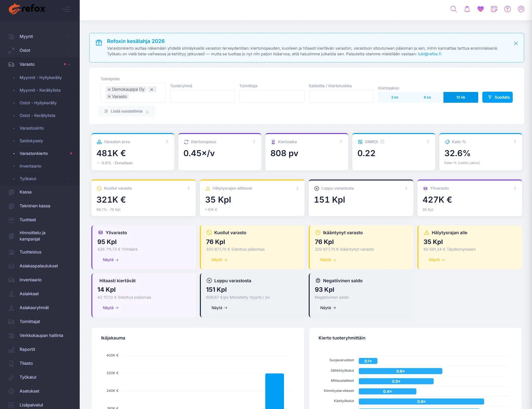Open Saldokysely in the Varasto submenu
The width and height of the screenshot is (532, 409).
point(31,141)
